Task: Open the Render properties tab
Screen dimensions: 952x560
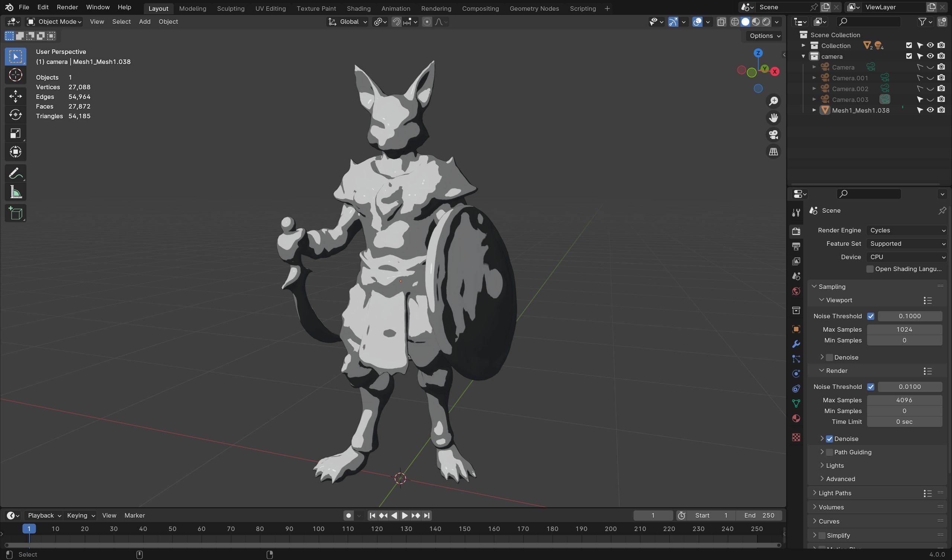Action: click(796, 231)
